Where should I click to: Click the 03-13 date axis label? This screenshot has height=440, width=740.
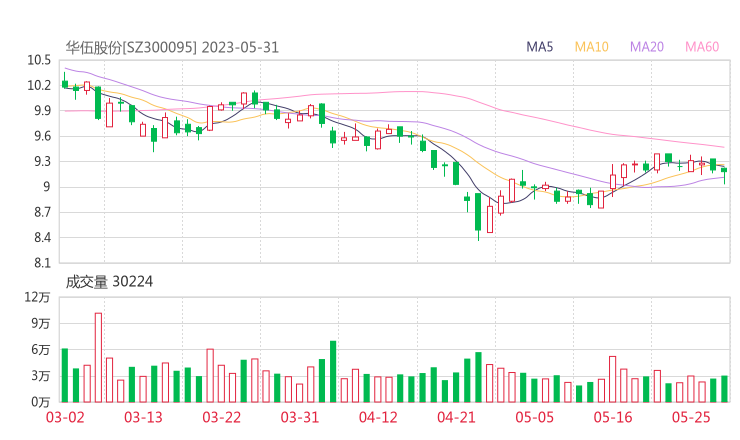pos(143,417)
